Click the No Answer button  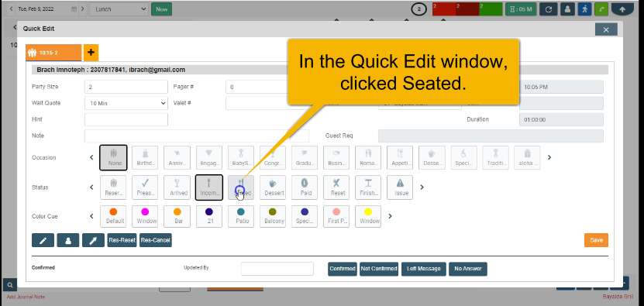468,269
